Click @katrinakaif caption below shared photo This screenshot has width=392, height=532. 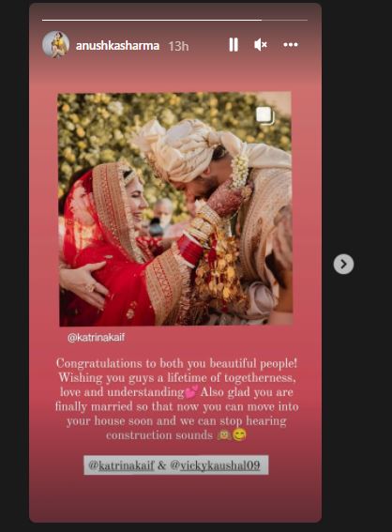click(96, 337)
